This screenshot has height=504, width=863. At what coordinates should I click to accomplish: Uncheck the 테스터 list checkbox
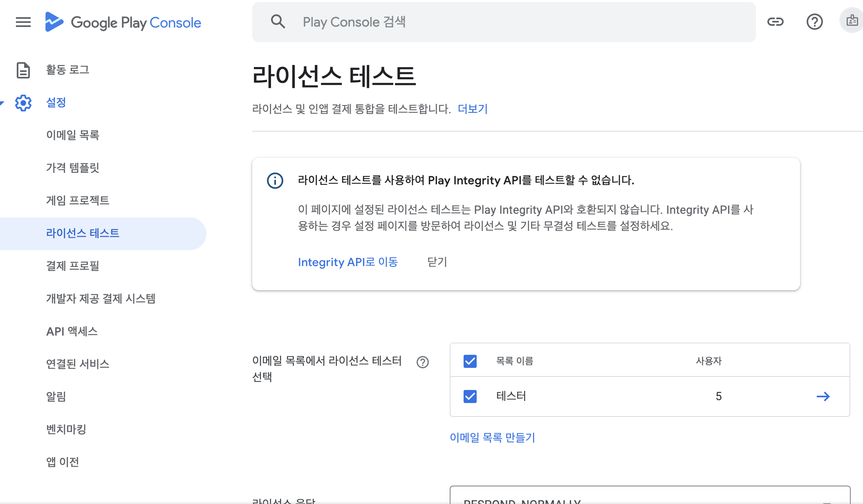470,396
